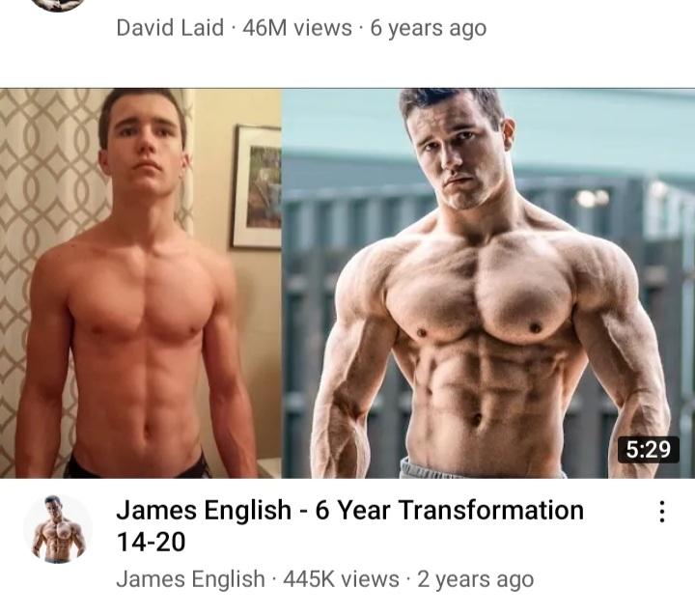Click the '46M views' text
Viewport: 695px width, 616px height.
[x=297, y=28]
